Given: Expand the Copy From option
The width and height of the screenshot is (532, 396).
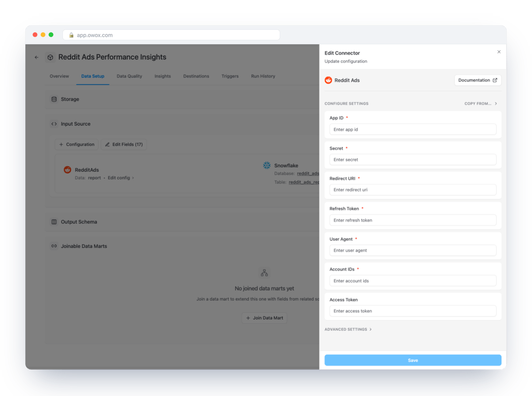Looking at the screenshot, I should 481,104.
